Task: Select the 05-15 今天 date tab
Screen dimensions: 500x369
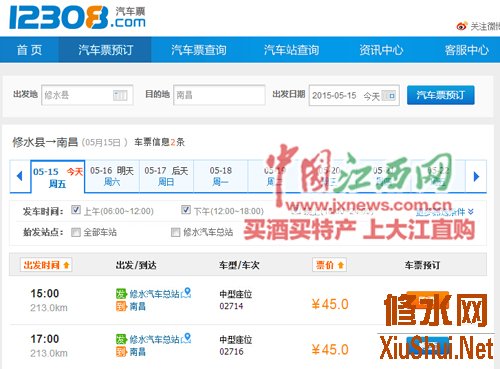Action: pyautogui.click(x=58, y=177)
